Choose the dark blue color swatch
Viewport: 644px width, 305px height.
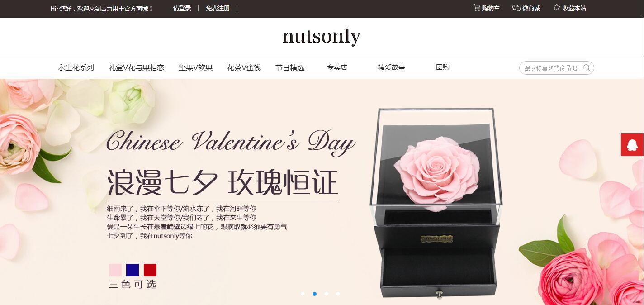click(x=133, y=270)
